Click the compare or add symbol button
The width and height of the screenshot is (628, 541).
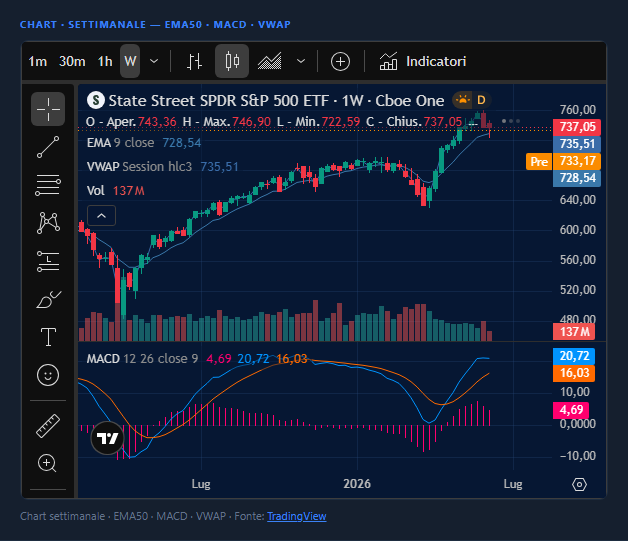(340, 62)
